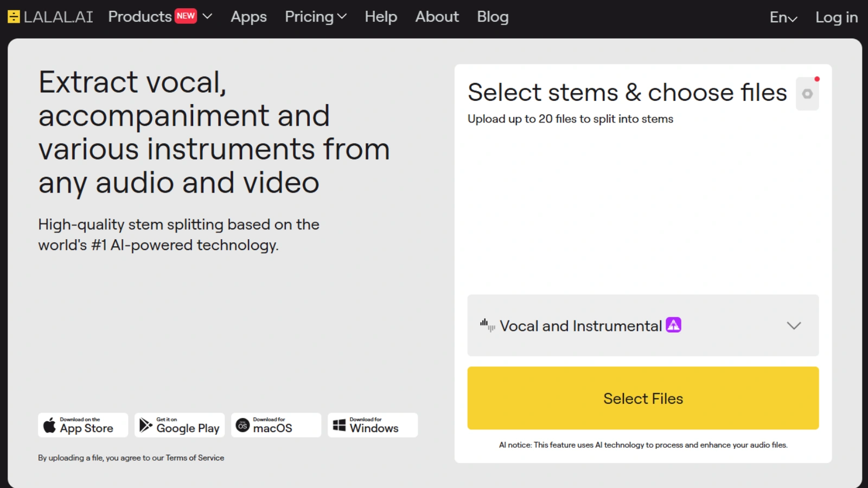Open the settings gear icon
The width and height of the screenshot is (868, 488).
tap(807, 94)
